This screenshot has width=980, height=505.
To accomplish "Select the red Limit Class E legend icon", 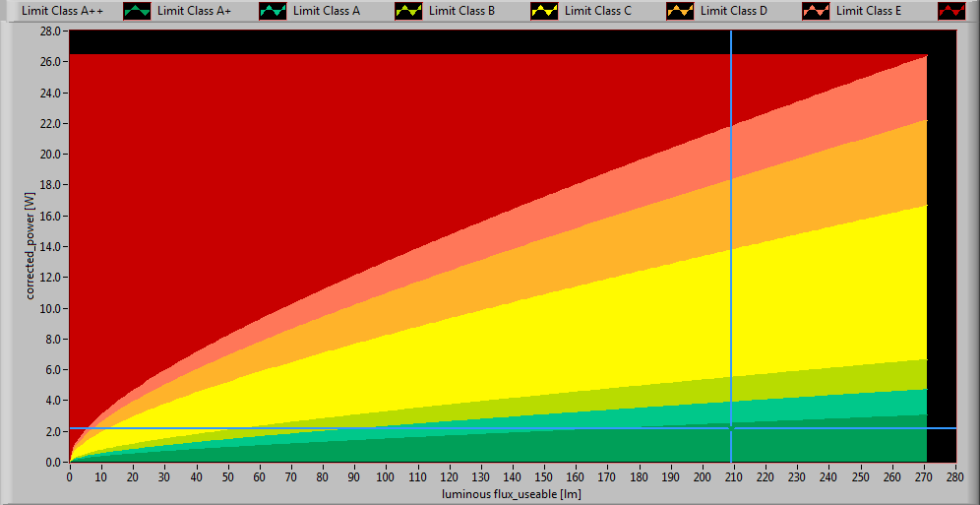I will (x=951, y=12).
